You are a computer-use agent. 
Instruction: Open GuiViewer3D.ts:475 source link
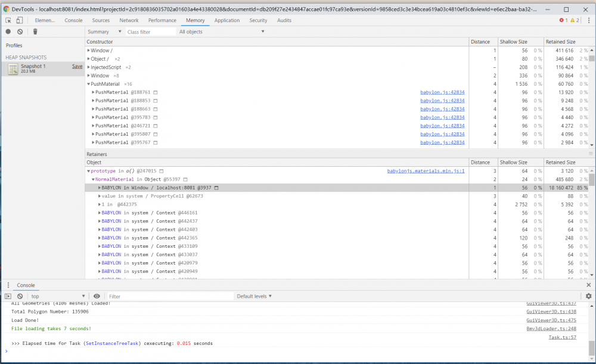551,321
